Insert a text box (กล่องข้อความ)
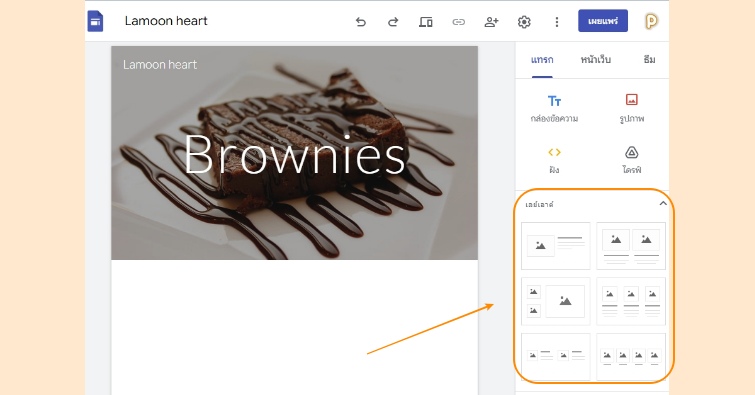This screenshot has width=755, height=395. coord(554,108)
